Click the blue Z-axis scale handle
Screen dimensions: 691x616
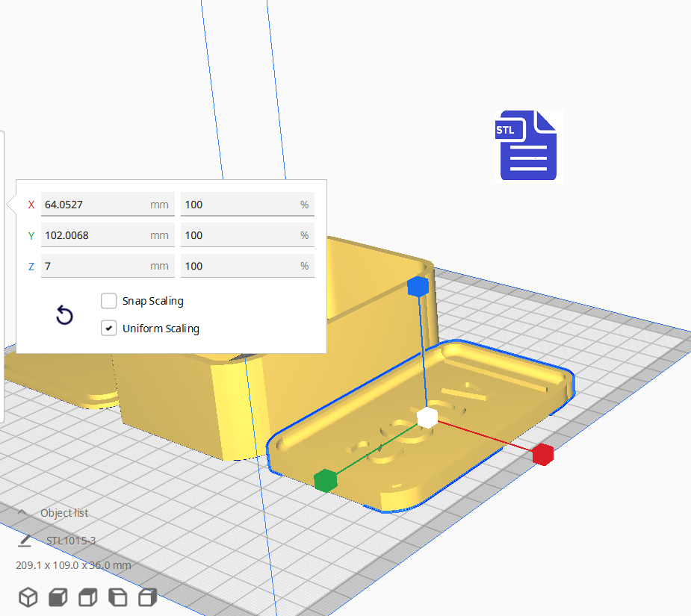pos(418,287)
